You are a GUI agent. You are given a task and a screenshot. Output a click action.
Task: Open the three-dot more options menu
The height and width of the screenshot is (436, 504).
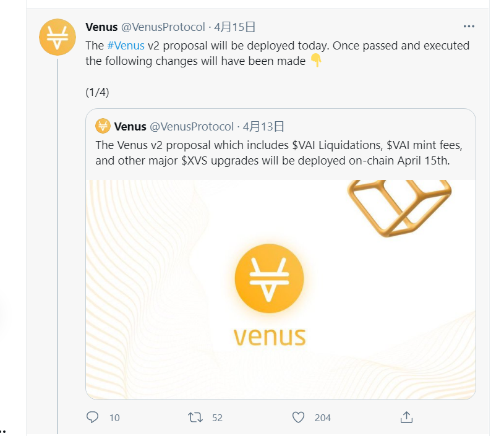coord(469,27)
